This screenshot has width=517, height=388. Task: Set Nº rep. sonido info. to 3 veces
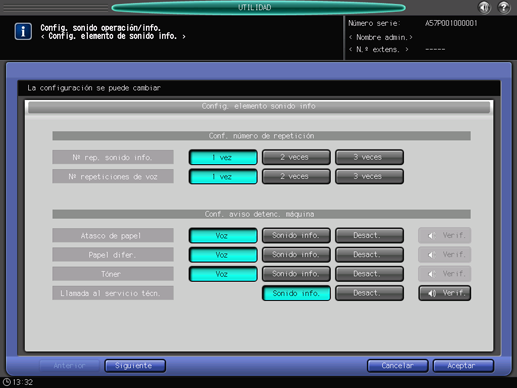(369, 157)
